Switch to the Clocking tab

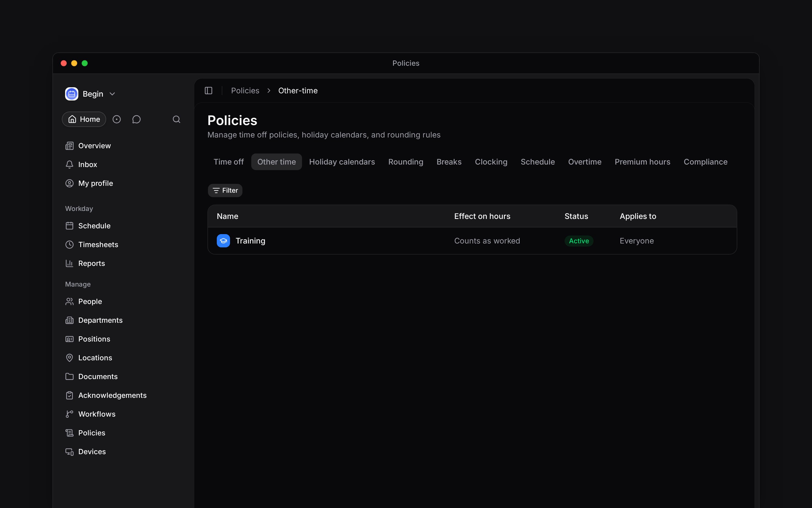tap(491, 162)
